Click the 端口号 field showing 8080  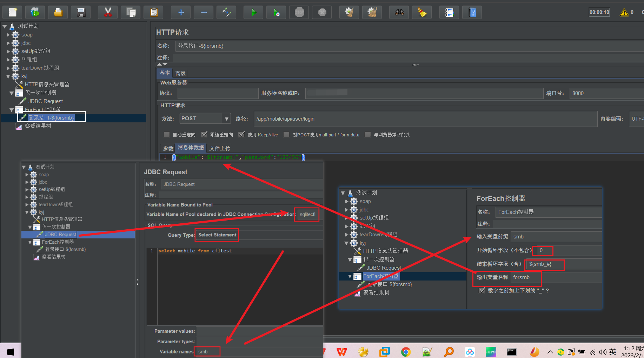pos(606,93)
